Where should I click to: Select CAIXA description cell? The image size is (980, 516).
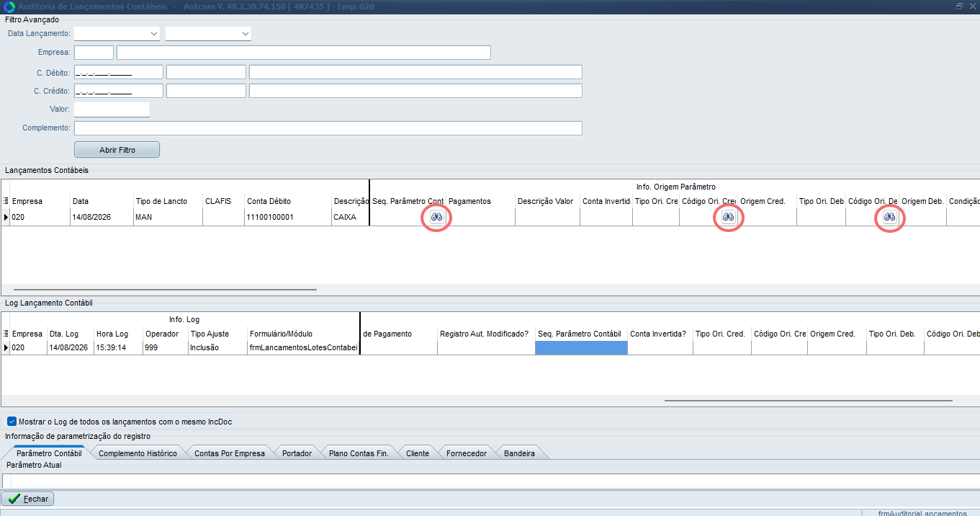[x=350, y=217]
